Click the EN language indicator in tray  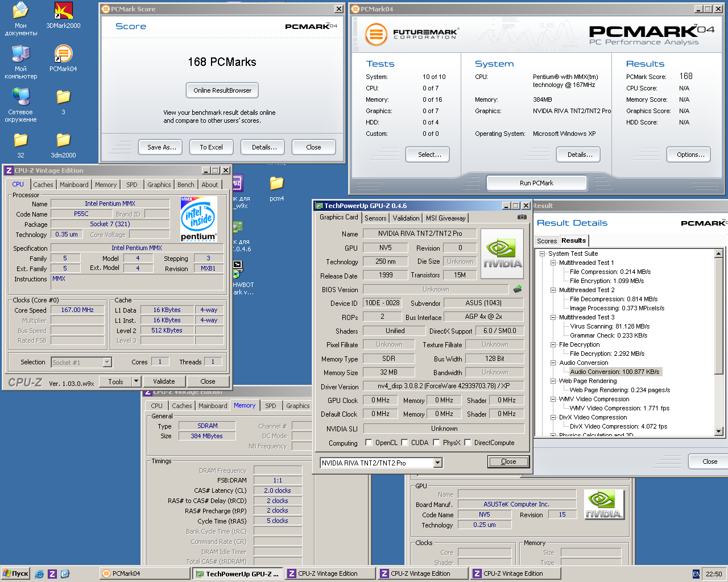(696, 574)
